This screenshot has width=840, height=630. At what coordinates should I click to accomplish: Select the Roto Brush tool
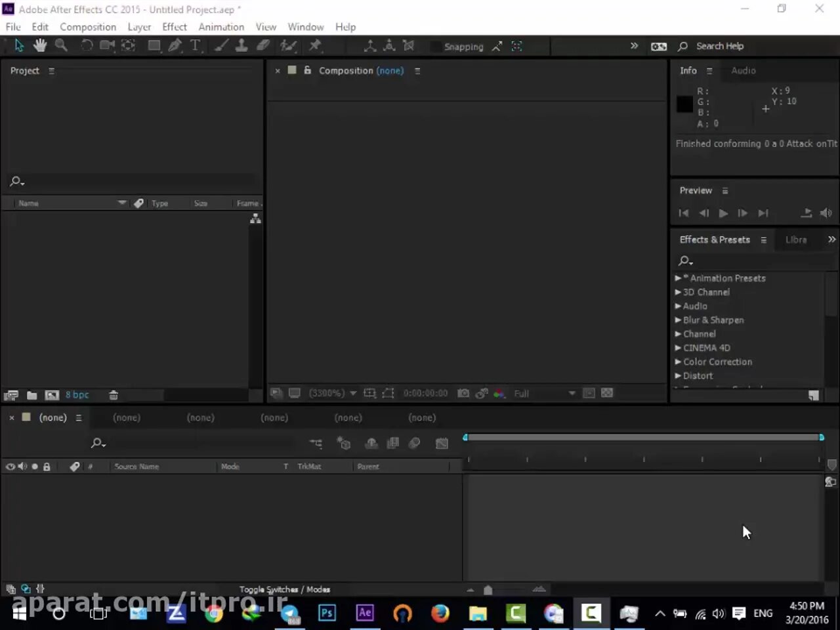pos(288,45)
